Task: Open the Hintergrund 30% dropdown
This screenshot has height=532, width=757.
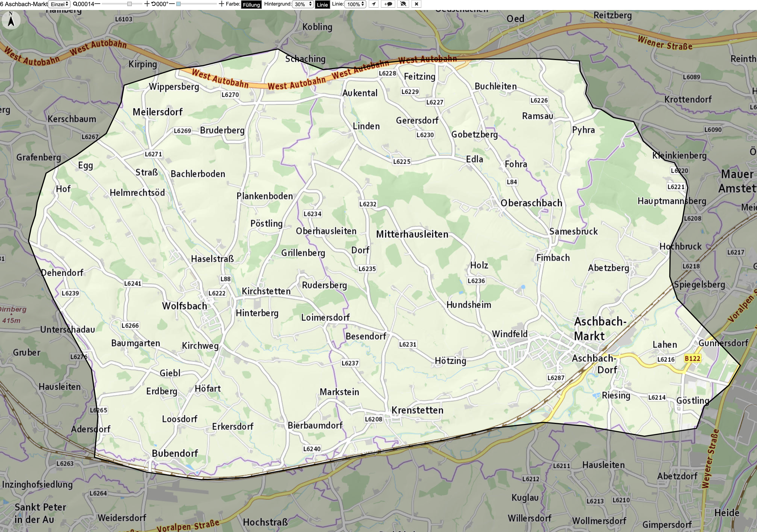Action: click(303, 4)
